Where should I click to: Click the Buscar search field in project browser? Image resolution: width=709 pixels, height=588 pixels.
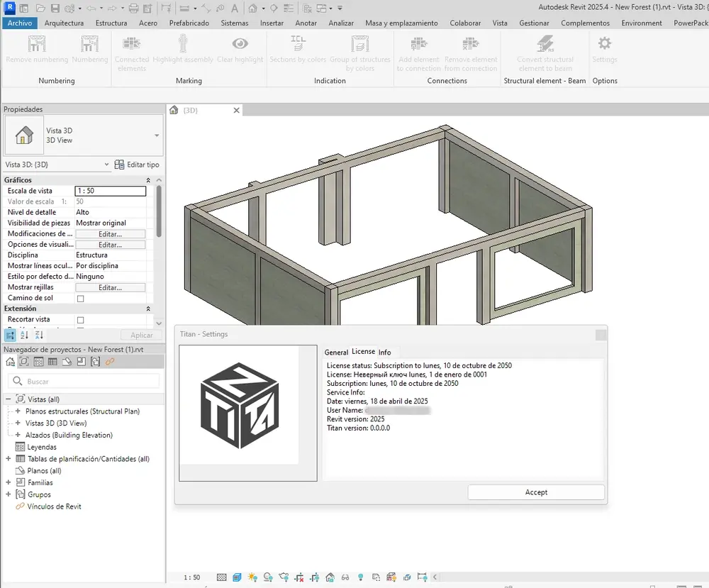pos(84,382)
